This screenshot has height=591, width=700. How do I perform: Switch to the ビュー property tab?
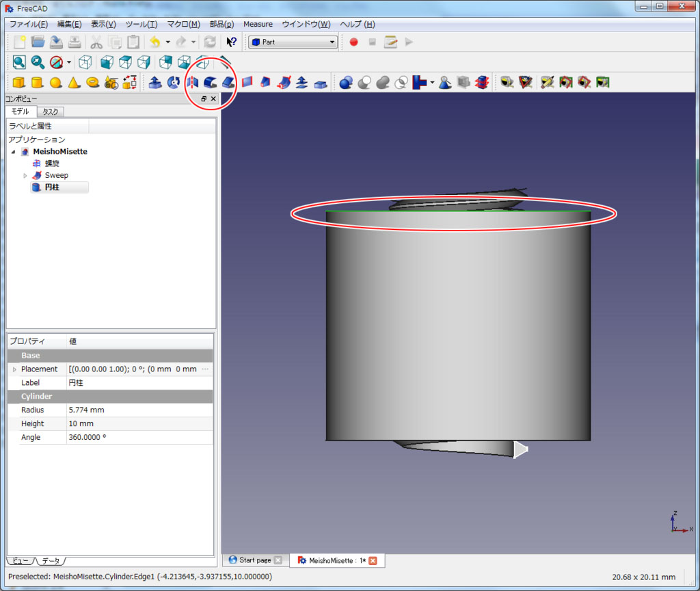tap(20, 561)
